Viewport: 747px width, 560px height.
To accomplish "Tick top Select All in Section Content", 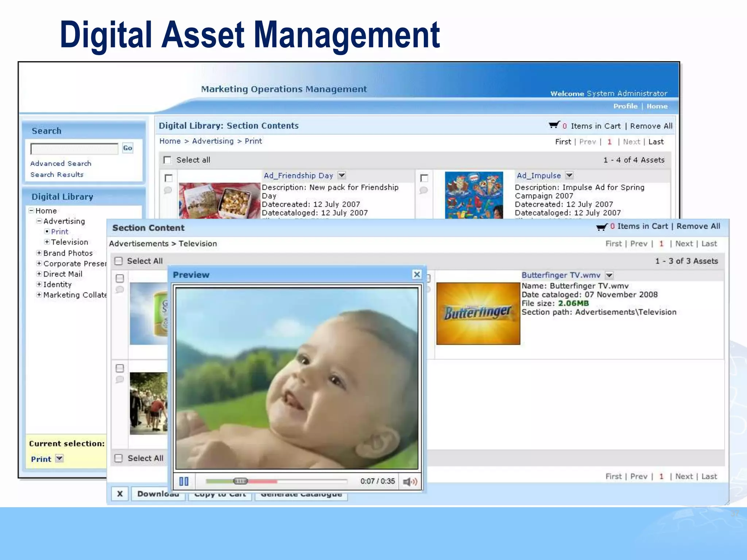I will click(119, 261).
